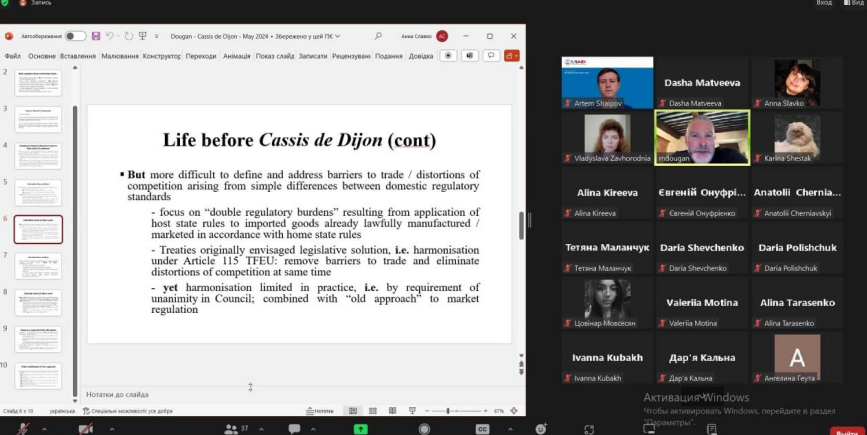867x435 pixels.
Task: Select slide 5 thumbnail
Action: point(38,192)
